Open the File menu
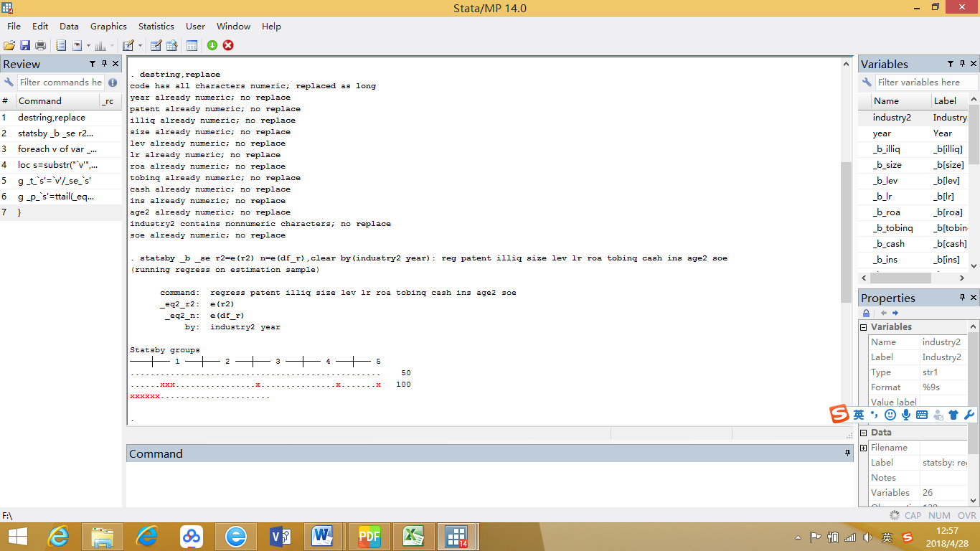 [x=14, y=27]
